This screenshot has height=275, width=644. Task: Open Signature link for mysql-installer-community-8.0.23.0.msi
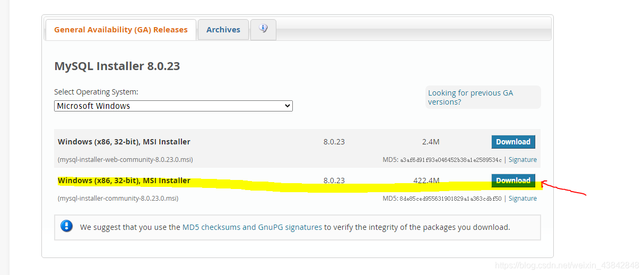point(523,199)
